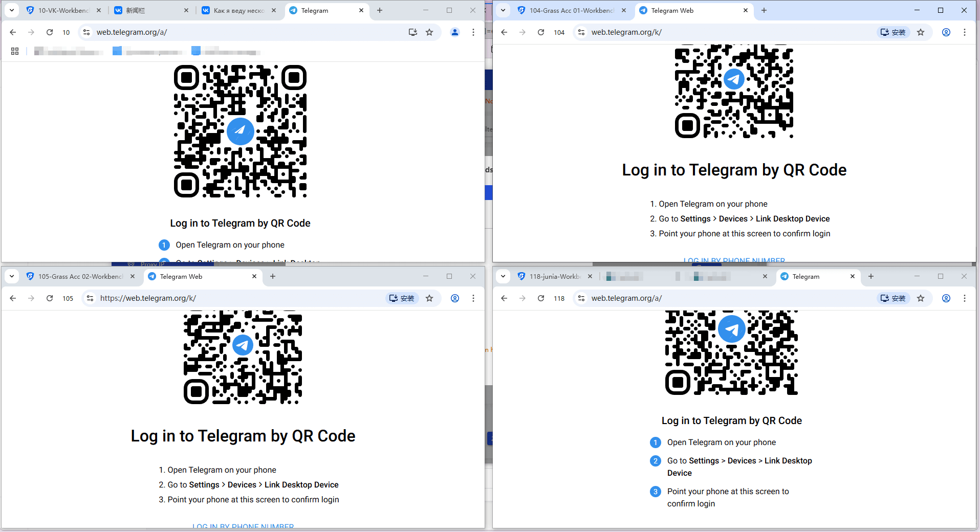Open the tab search chevron in the bottom-right window
980x532 pixels.
(503, 276)
